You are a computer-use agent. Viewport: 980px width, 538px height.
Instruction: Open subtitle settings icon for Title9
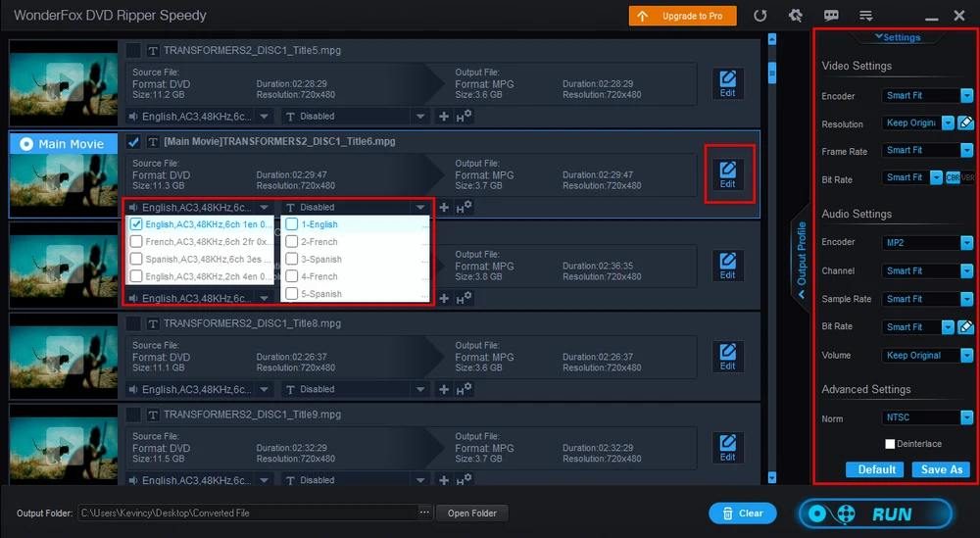tap(464, 480)
